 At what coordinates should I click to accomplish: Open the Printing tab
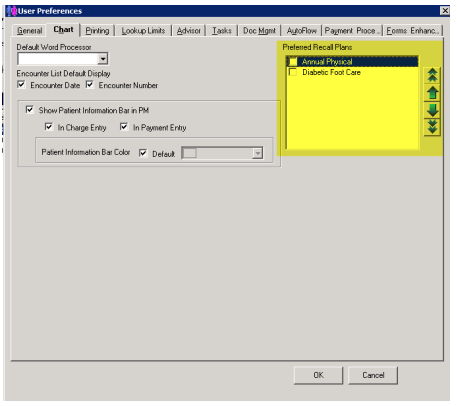click(97, 31)
